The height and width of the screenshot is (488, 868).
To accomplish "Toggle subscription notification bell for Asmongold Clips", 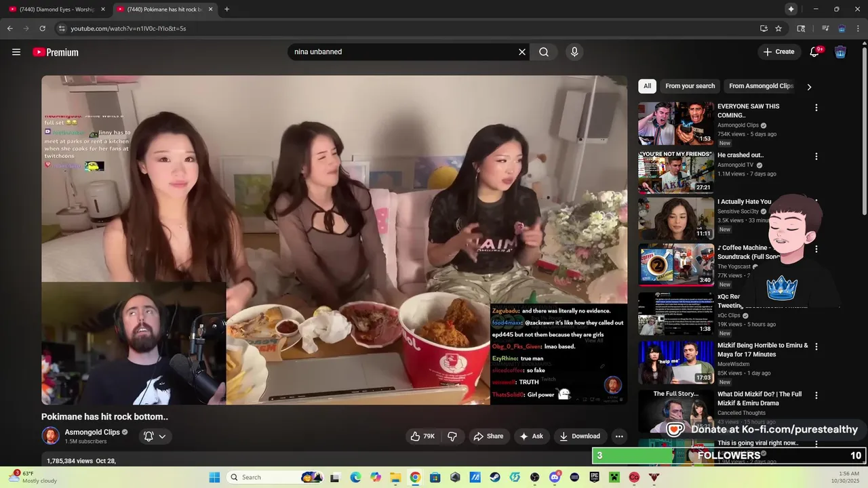I will pos(149,436).
